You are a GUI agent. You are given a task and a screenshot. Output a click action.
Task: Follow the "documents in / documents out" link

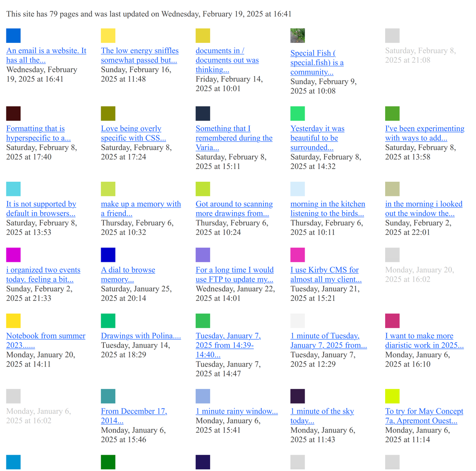pos(227,60)
